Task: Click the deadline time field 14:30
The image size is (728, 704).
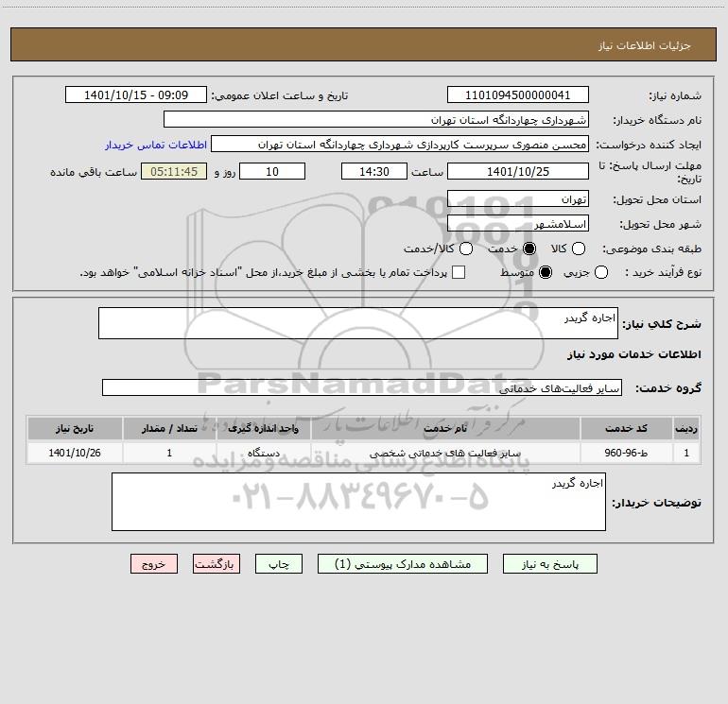Action: coord(374,171)
